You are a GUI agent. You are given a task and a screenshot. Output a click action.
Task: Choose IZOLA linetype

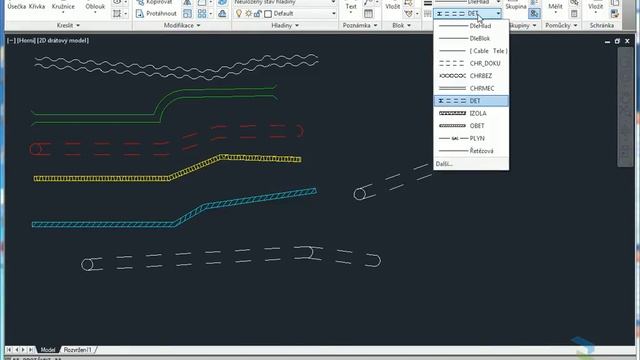coord(471,113)
